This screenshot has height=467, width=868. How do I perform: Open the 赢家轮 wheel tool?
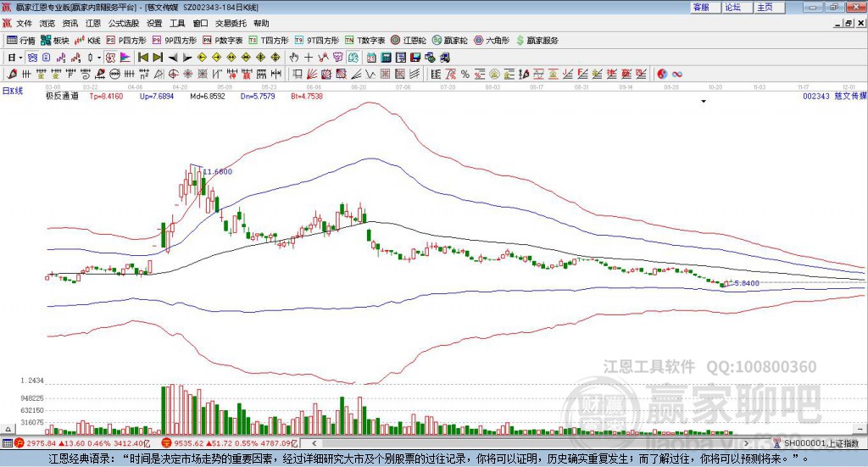point(449,41)
